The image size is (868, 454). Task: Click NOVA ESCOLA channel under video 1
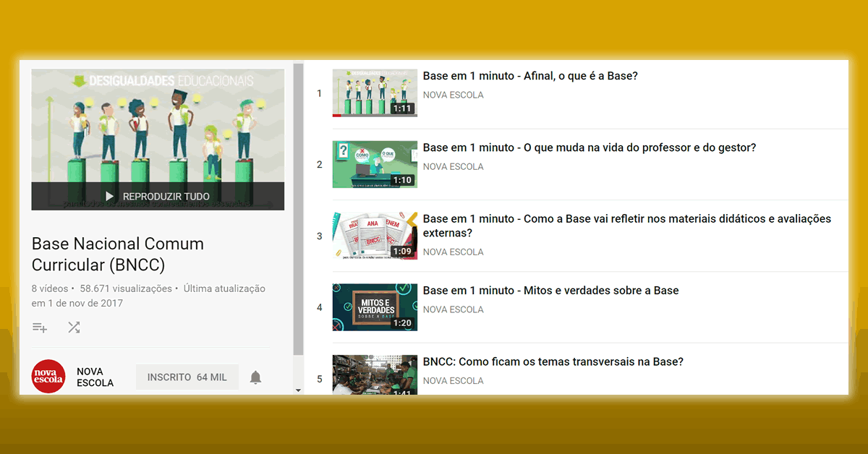point(454,95)
